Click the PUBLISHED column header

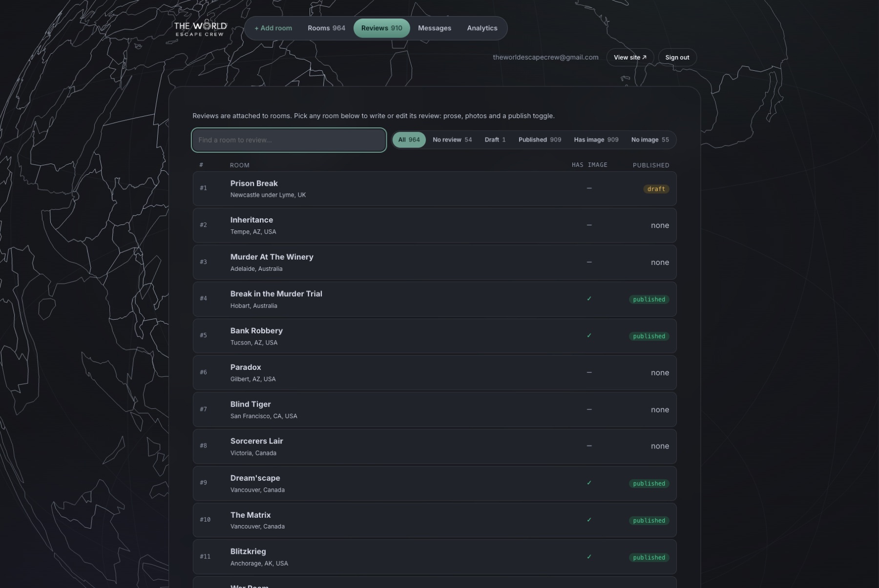pos(651,165)
